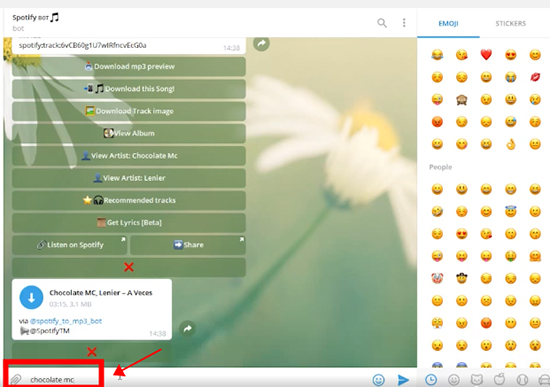550x387 pixels.
Task: Click the Download this Song! button
Action: (x=129, y=89)
